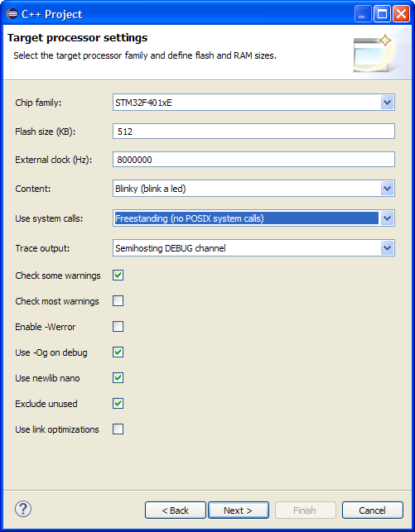Uncheck Check some warnings option

(118, 276)
